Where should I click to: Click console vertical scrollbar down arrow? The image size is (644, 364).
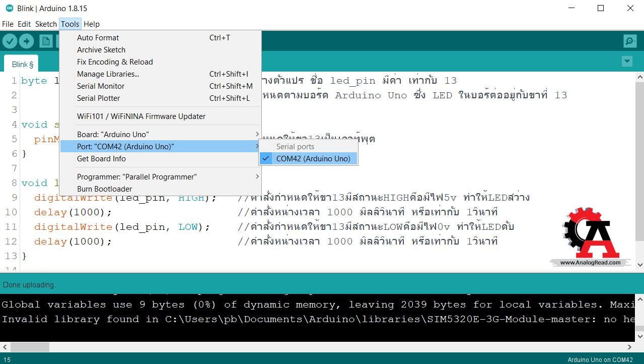point(639,337)
